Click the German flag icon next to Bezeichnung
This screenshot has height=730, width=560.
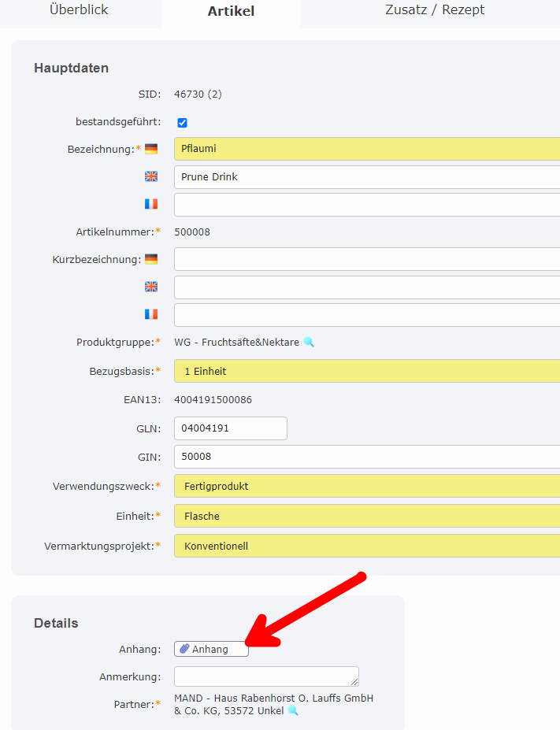[151, 149]
